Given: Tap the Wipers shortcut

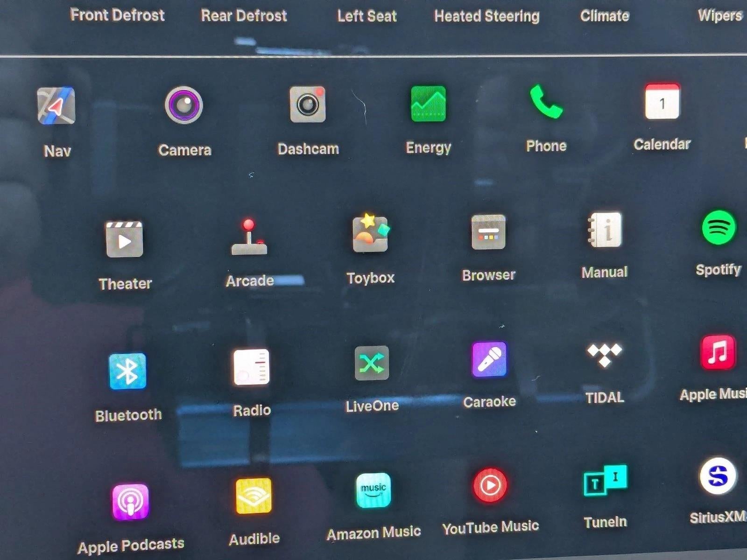Looking at the screenshot, I should 721,15.
